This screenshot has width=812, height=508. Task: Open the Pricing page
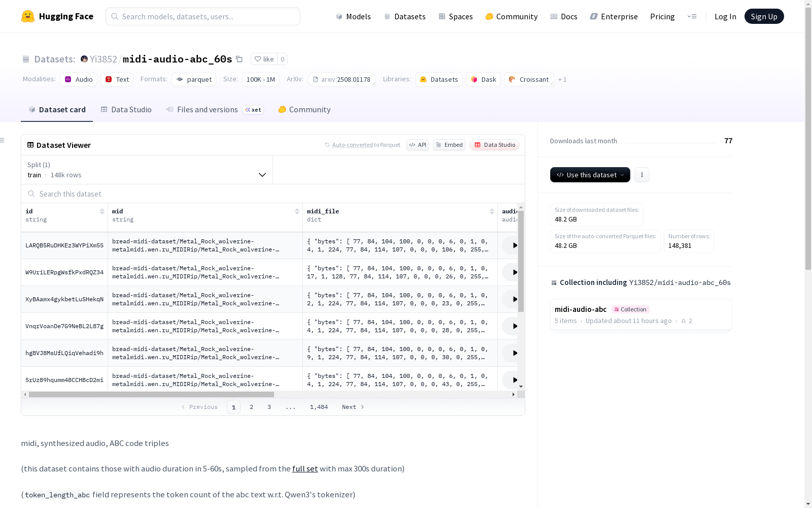tap(662, 16)
